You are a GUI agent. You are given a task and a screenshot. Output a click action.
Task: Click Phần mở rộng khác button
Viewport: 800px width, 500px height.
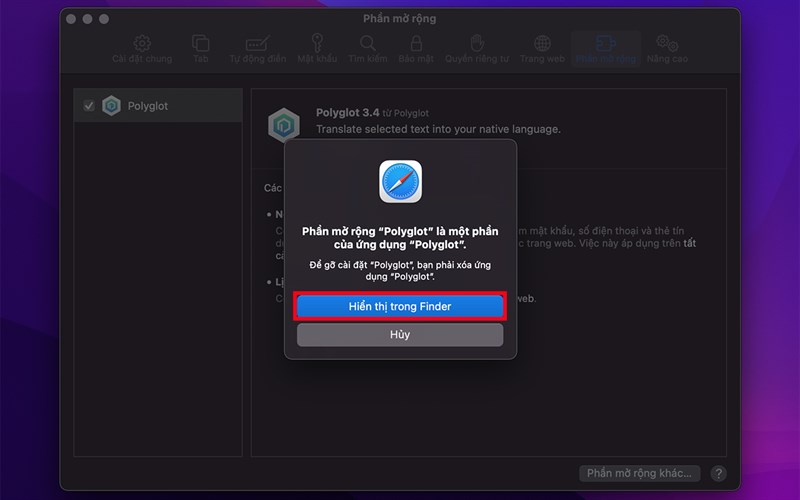(x=639, y=473)
